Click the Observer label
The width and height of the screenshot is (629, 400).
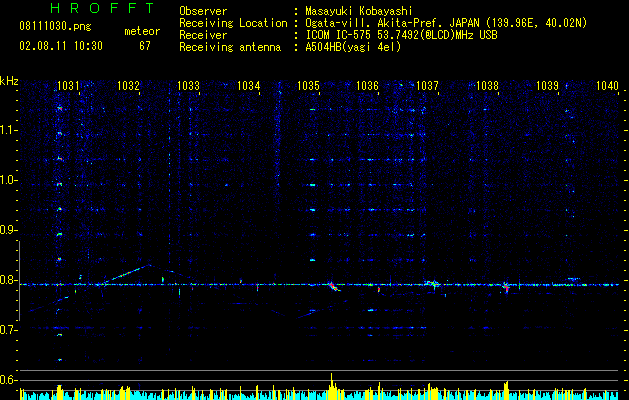(203, 11)
